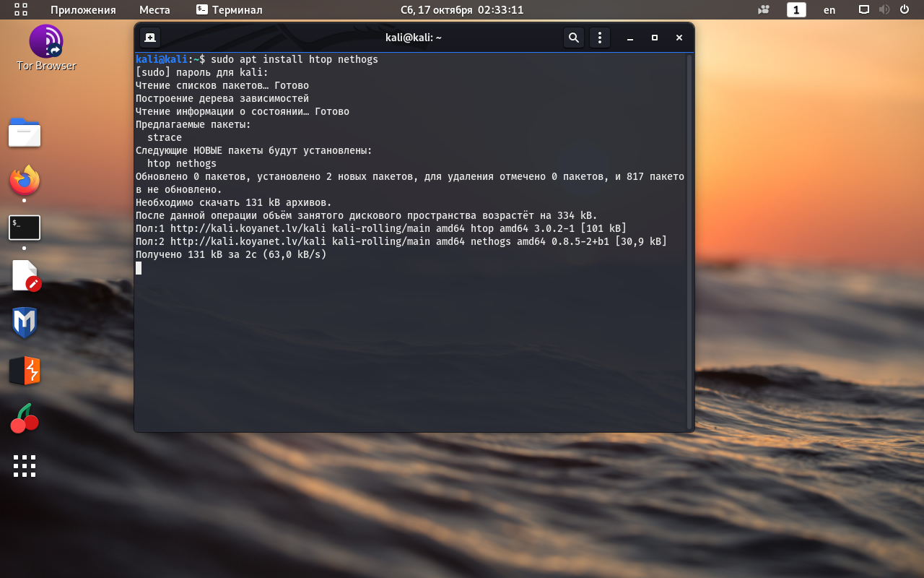Open new terminal tab icon

pos(150,38)
